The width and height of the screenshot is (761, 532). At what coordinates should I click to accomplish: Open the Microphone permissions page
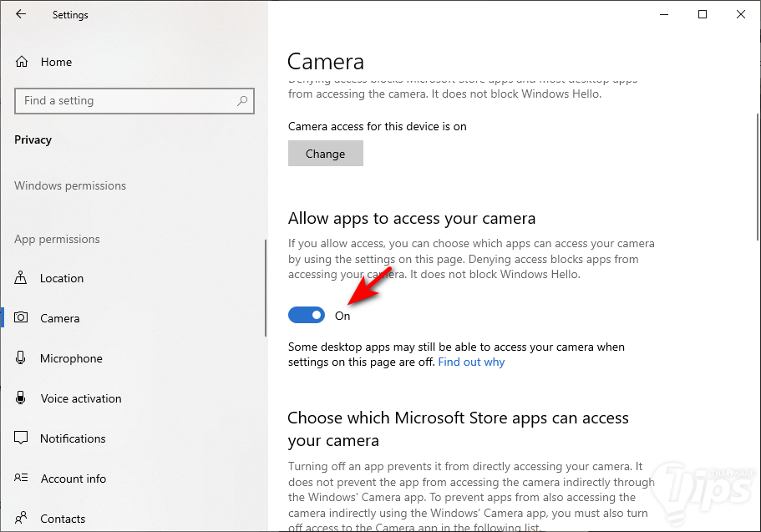tap(71, 358)
